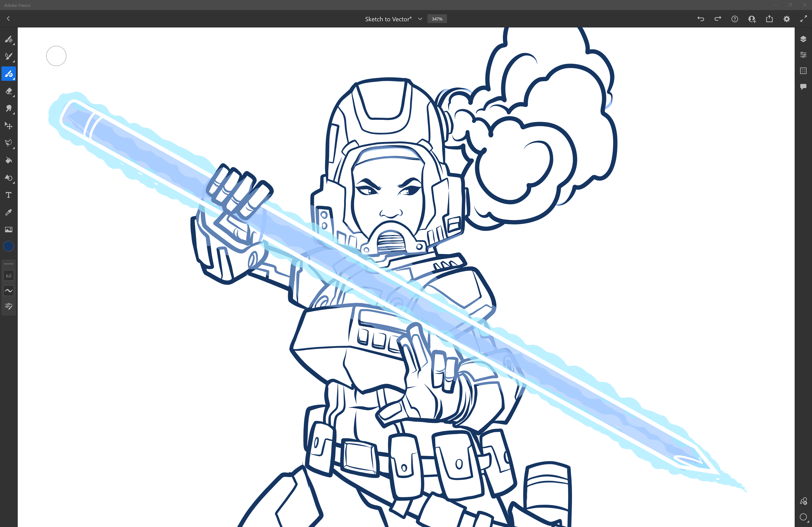Open document name dropdown arrow
This screenshot has width=812, height=527.
[x=420, y=19]
